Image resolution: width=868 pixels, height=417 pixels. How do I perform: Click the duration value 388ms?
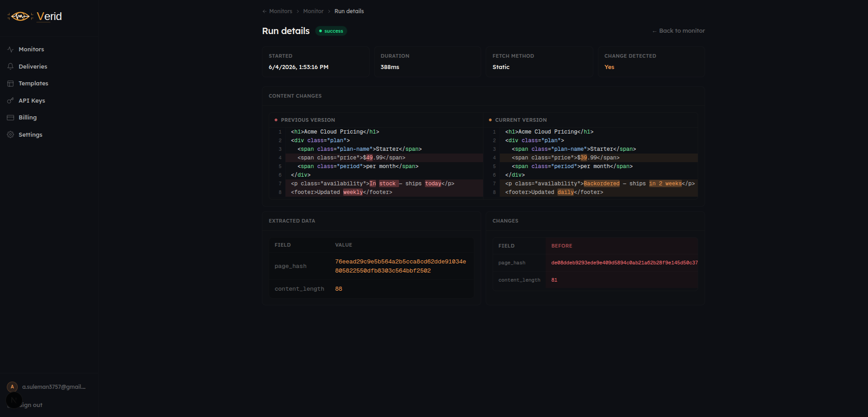[390, 67]
